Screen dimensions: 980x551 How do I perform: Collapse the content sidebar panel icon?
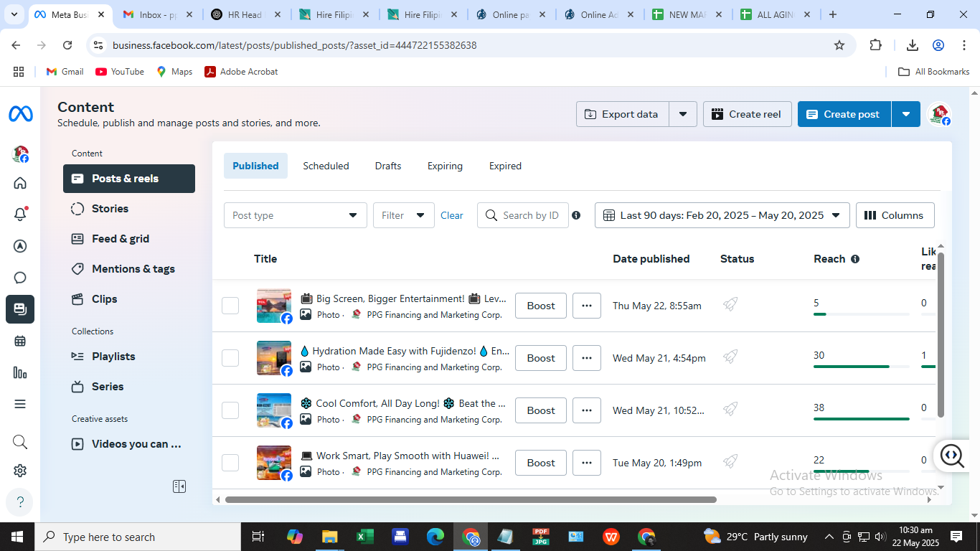[x=179, y=486]
